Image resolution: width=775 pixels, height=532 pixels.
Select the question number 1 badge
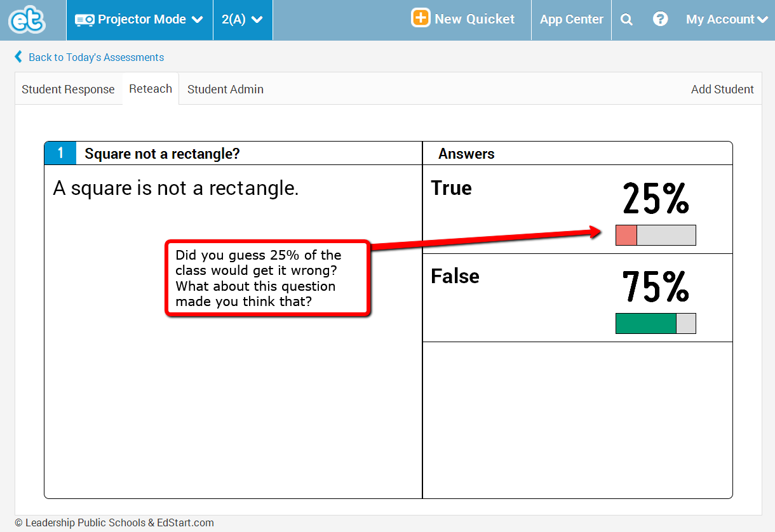pos(60,153)
